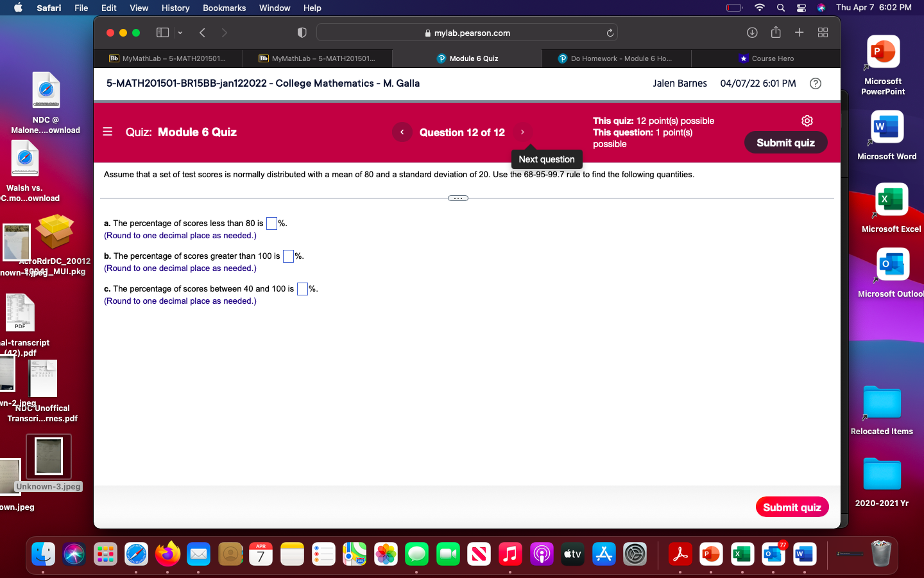The width and height of the screenshot is (924, 578).
Task: Open the Bookmarks menu
Action: coord(224,8)
